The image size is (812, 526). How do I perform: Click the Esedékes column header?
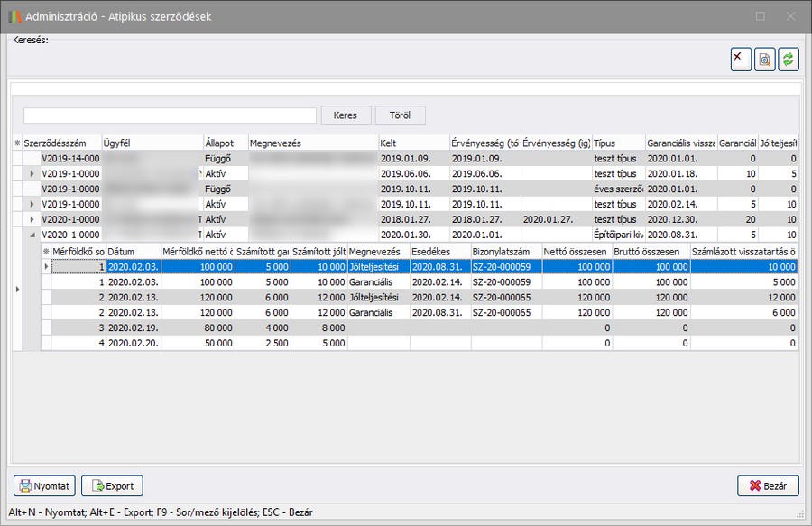(438, 251)
